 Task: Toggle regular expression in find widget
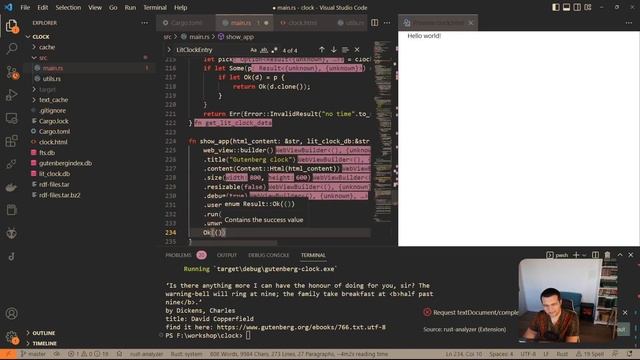(274, 50)
